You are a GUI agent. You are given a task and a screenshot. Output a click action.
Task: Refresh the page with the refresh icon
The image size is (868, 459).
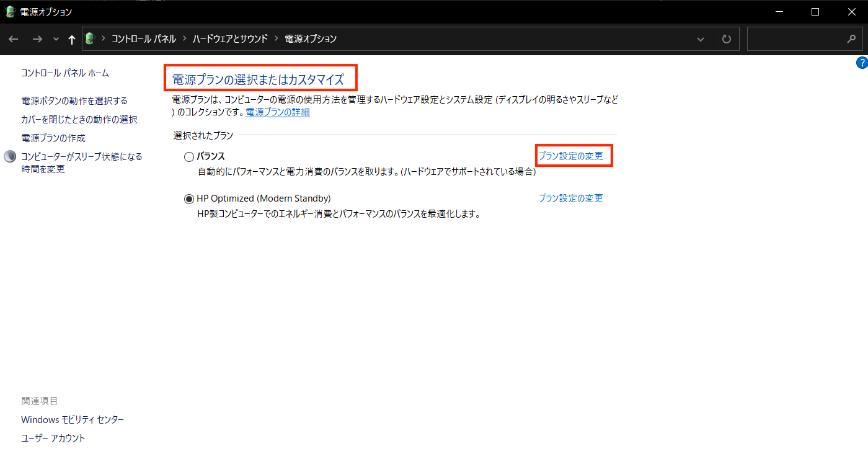point(726,38)
